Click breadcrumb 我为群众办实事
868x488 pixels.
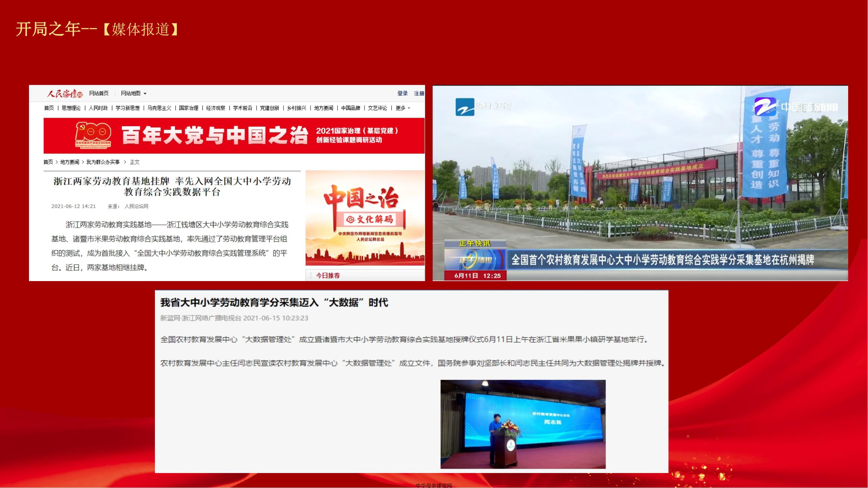pos(103,162)
